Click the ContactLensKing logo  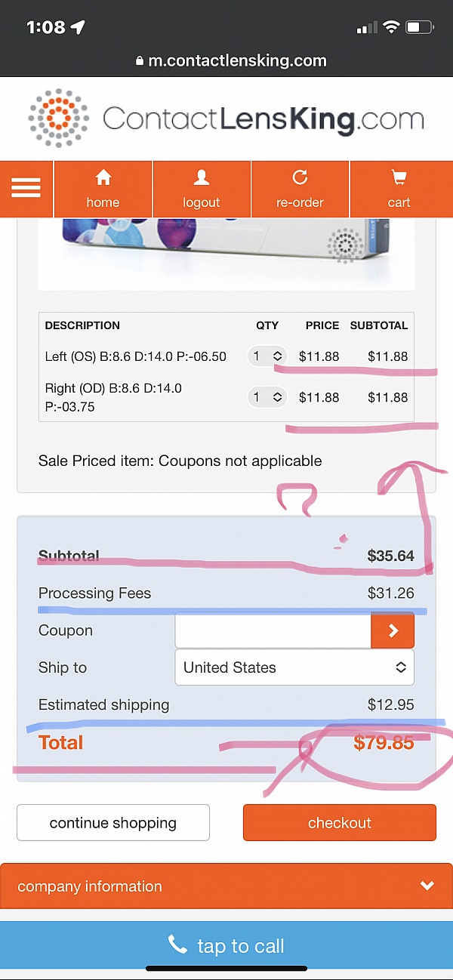[226, 119]
